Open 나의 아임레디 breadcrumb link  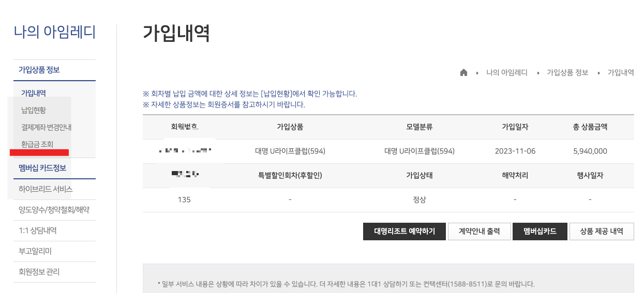tap(506, 73)
